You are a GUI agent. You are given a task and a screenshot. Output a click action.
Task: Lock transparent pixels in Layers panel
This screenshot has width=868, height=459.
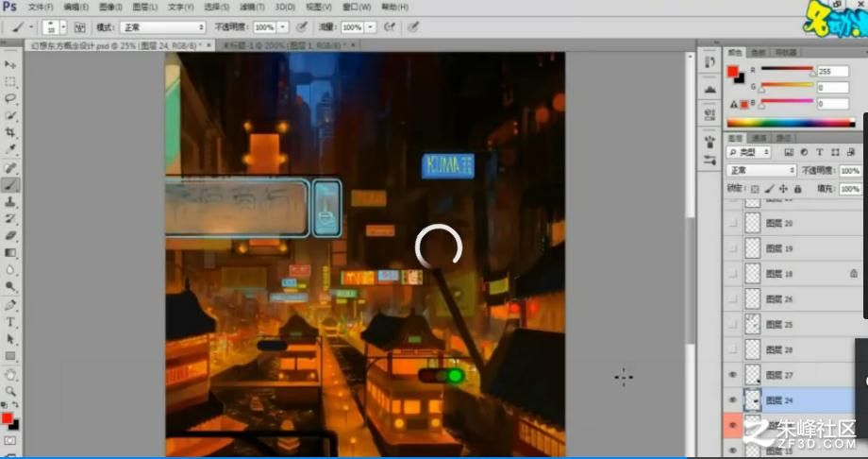755,189
